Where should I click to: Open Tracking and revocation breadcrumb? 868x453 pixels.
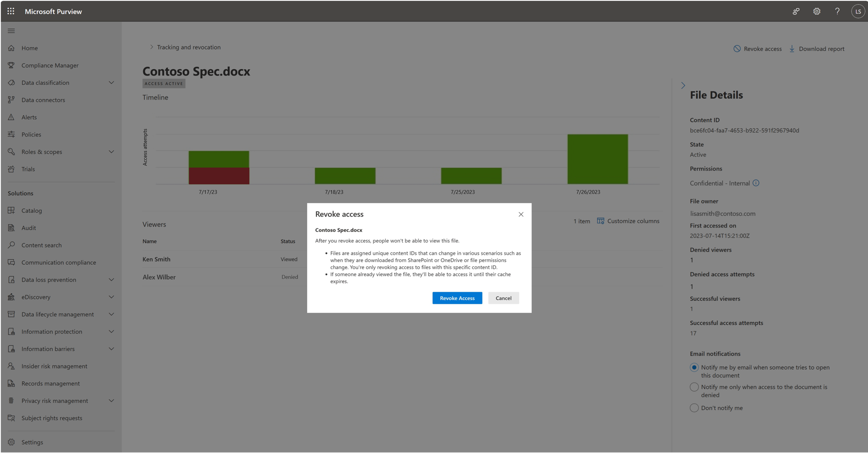[x=188, y=47]
